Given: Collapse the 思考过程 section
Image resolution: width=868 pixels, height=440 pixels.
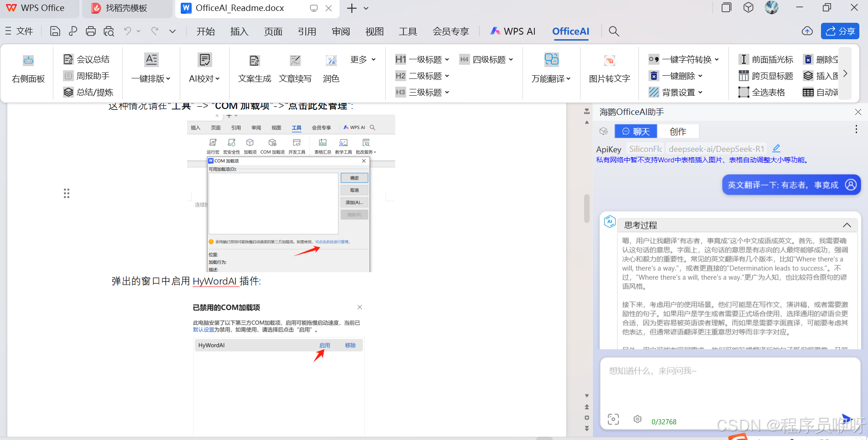Looking at the screenshot, I should click(x=847, y=225).
